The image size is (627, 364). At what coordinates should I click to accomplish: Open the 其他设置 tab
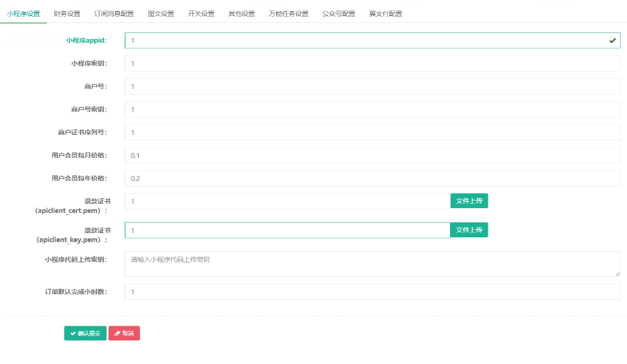pos(242,14)
